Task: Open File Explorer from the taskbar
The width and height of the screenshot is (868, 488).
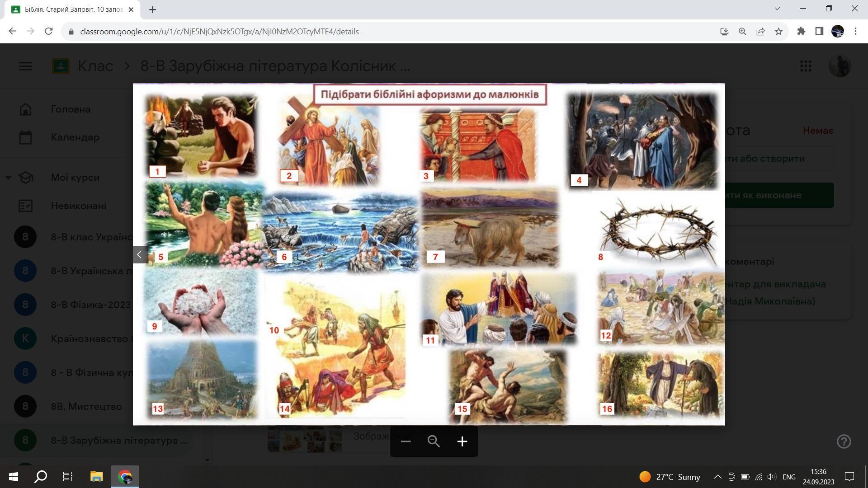Action: pyautogui.click(x=96, y=477)
